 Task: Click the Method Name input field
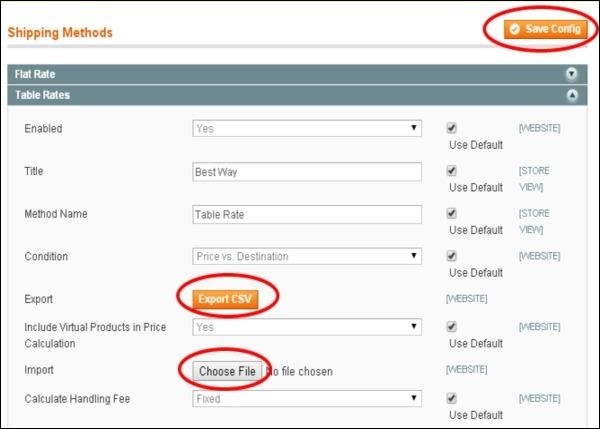pos(307,214)
